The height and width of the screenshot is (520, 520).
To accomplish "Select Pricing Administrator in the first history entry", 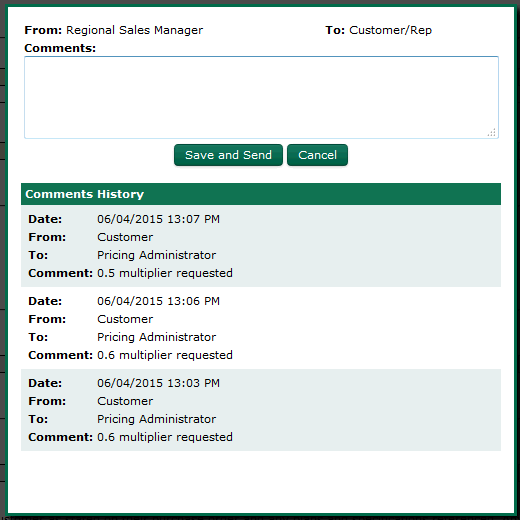I will pos(156,255).
